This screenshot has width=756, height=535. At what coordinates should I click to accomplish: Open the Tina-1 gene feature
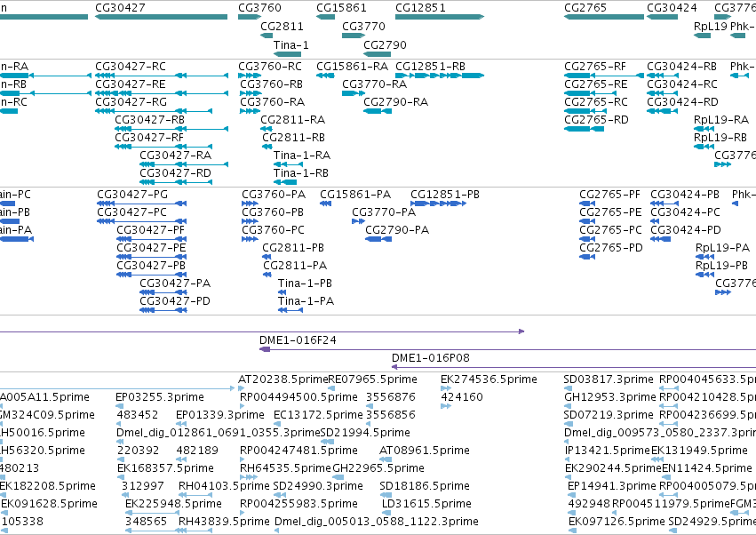(287, 54)
